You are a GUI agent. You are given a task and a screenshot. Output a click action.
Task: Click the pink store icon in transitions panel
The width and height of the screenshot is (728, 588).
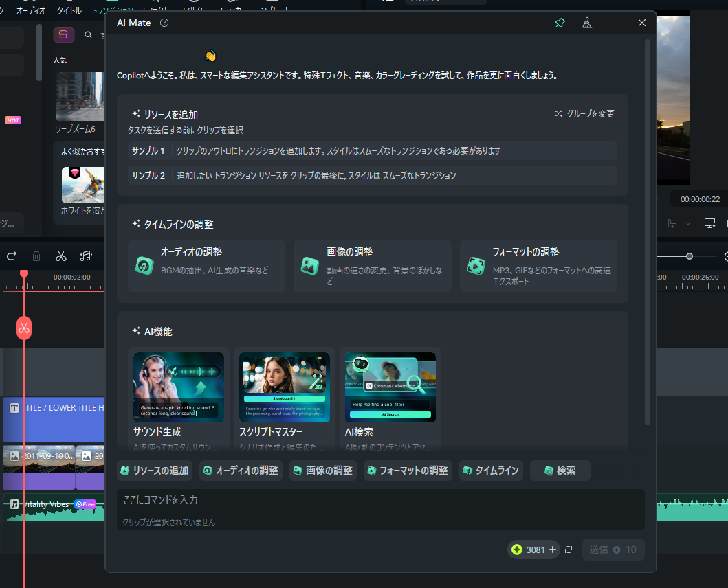click(64, 35)
